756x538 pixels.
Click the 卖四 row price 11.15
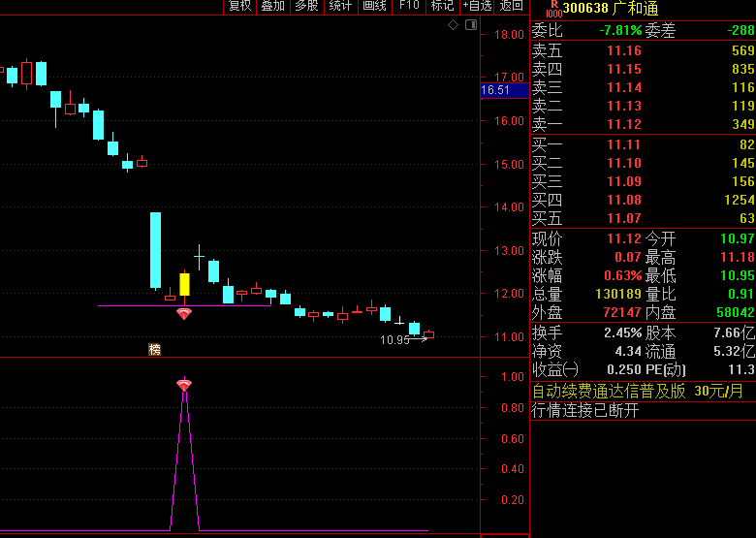click(624, 69)
